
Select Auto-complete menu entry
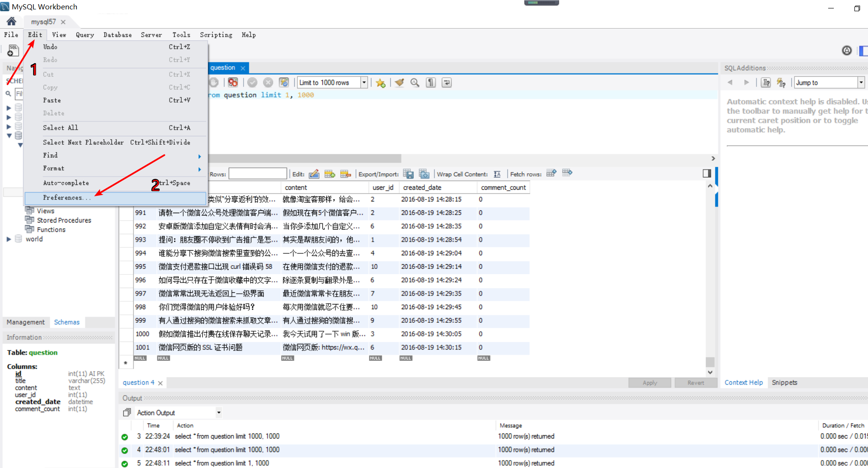point(115,183)
